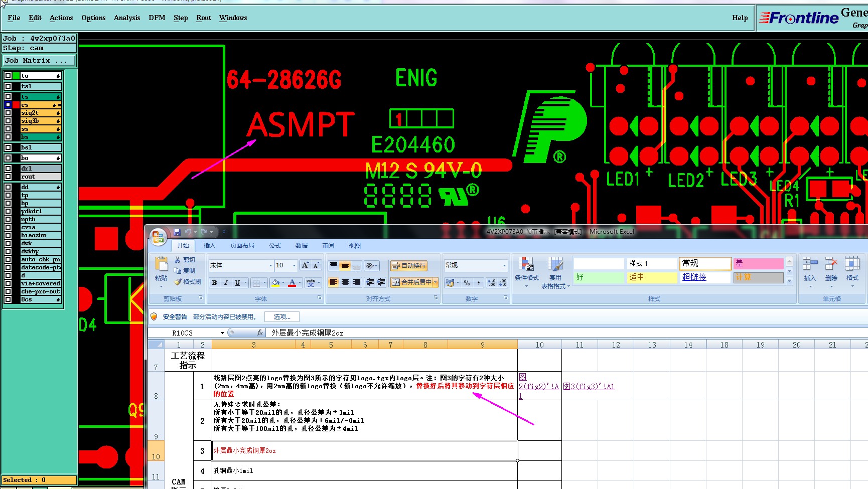Image resolution: width=868 pixels, height=489 pixels.
Task: Toggle visibility checkbox for layer cs
Action: click(8, 105)
